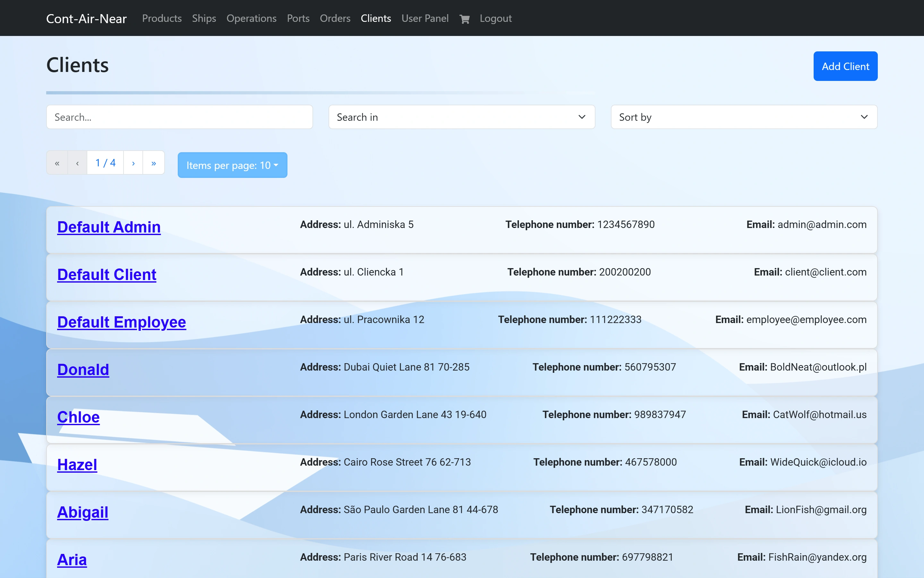This screenshot has width=924, height=578.
Task: Focus the Search input field
Action: [179, 117]
